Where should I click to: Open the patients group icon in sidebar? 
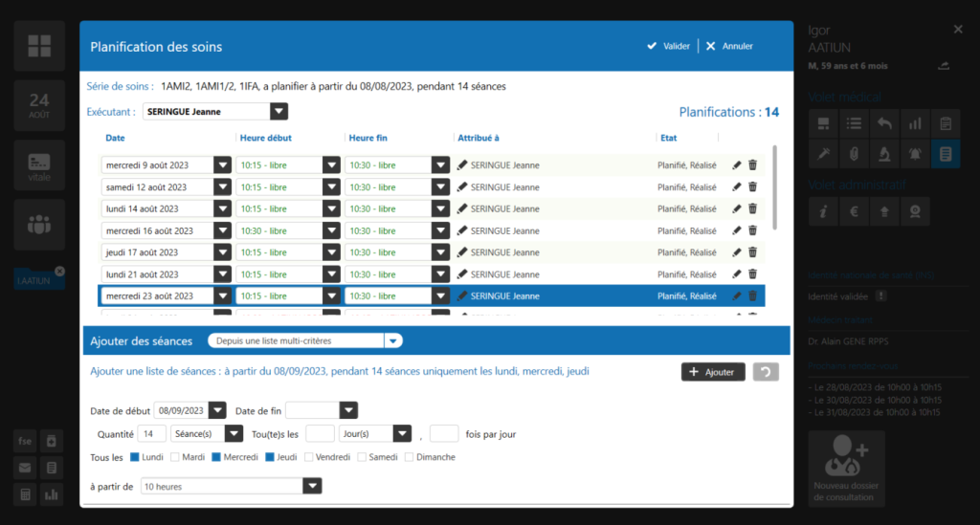pos(39,225)
